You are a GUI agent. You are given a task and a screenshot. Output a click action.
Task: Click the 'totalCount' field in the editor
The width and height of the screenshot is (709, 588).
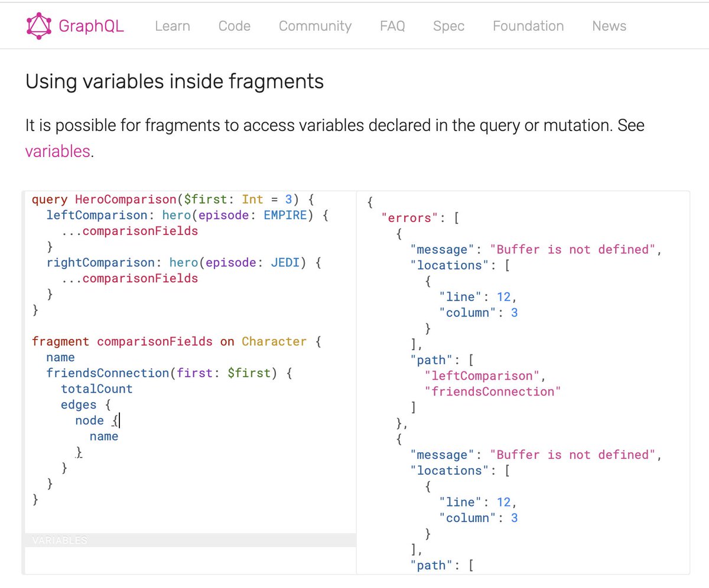[x=97, y=388]
